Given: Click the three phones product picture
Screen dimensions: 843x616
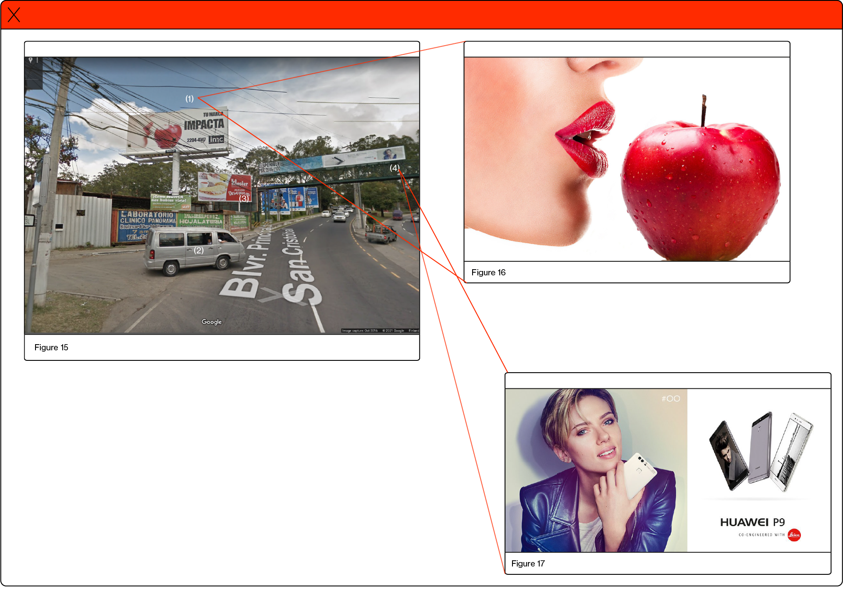Looking at the screenshot, I should (760, 452).
